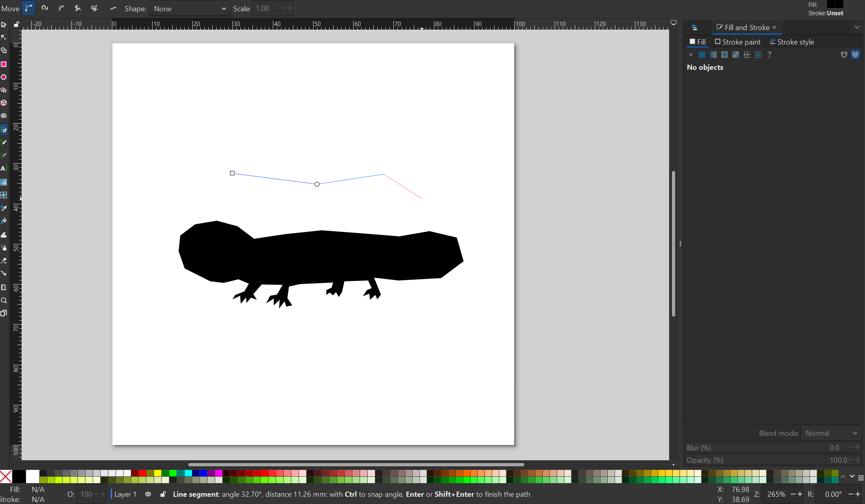Viewport: 865px width, 504px height.
Task: Select the Eraser tool
Action: click(4, 260)
